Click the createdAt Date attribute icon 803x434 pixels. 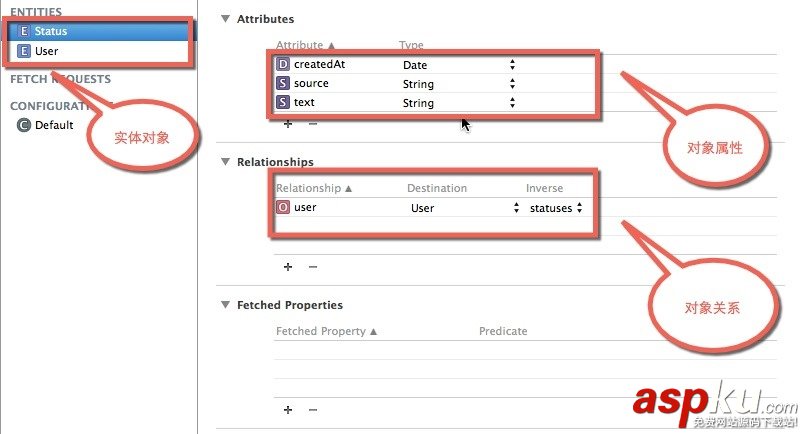(283, 65)
